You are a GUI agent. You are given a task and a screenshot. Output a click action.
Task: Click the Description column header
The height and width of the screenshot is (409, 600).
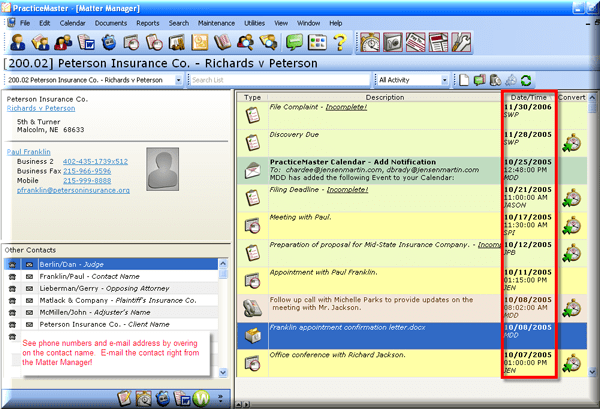click(385, 97)
